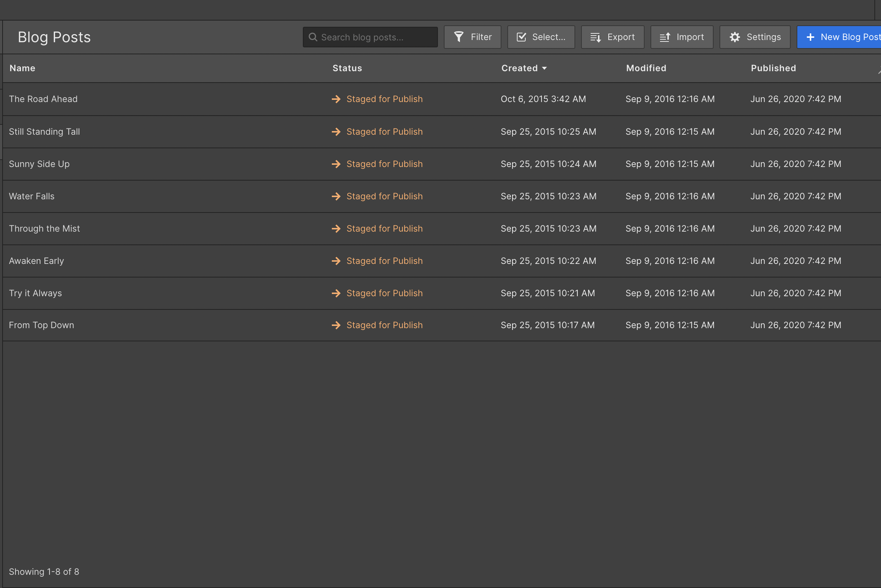Click the Select checkbox icon
Viewport: 881px width, 588px height.
(x=521, y=37)
